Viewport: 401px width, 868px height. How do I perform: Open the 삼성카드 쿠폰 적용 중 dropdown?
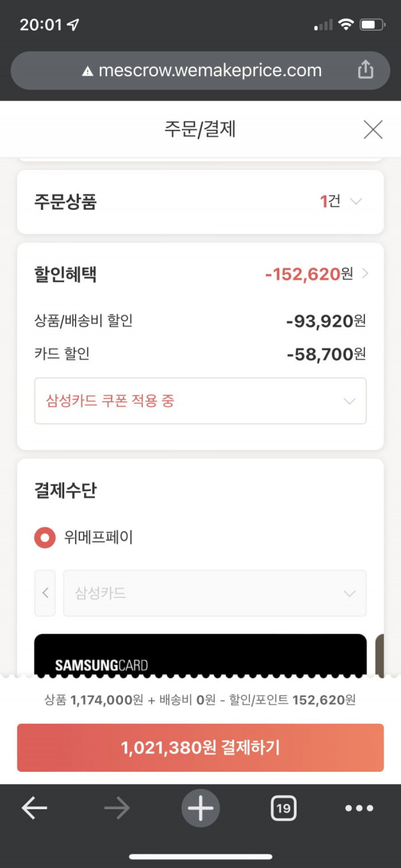(200, 401)
